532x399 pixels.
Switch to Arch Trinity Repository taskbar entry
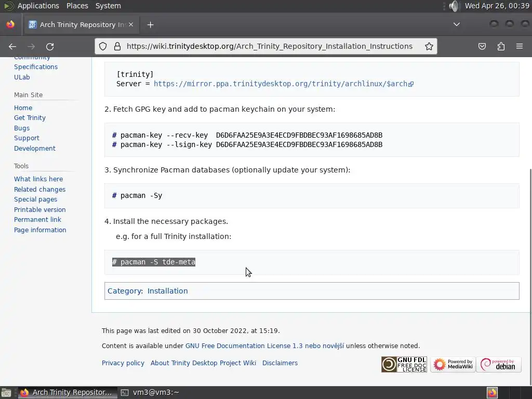[67, 393]
